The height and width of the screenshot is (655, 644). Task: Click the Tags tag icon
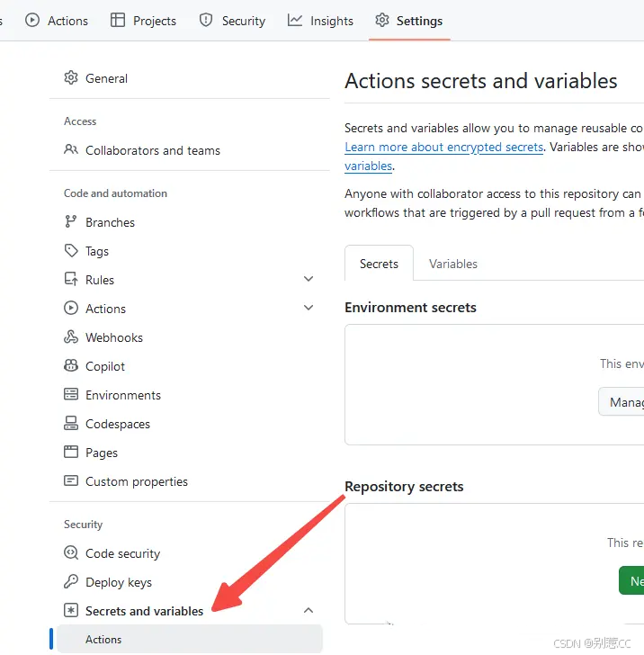point(71,251)
